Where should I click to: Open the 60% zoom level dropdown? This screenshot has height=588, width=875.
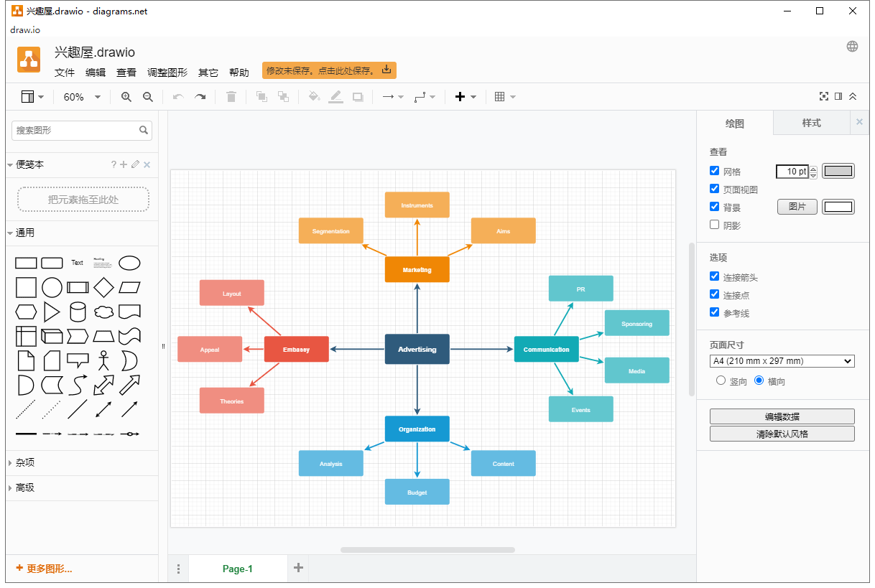[82, 97]
